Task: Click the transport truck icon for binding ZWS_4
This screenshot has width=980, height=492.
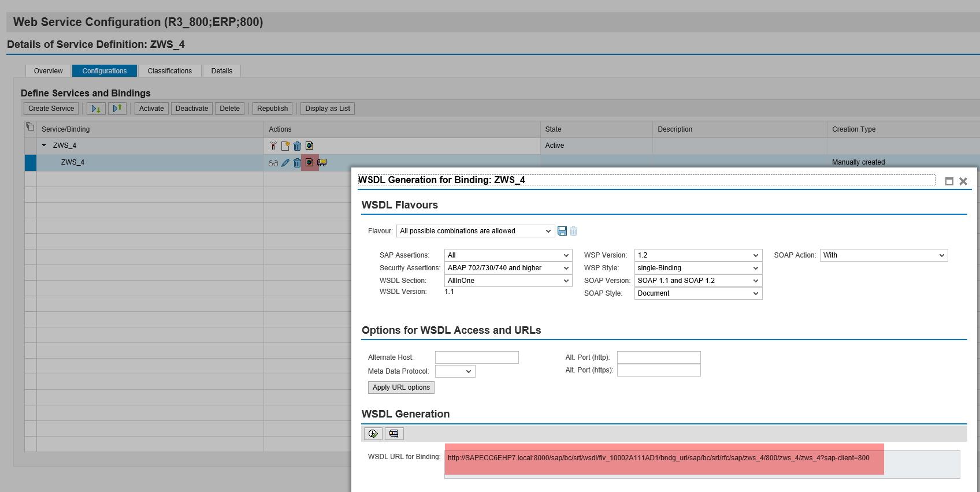Action: [322, 163]
